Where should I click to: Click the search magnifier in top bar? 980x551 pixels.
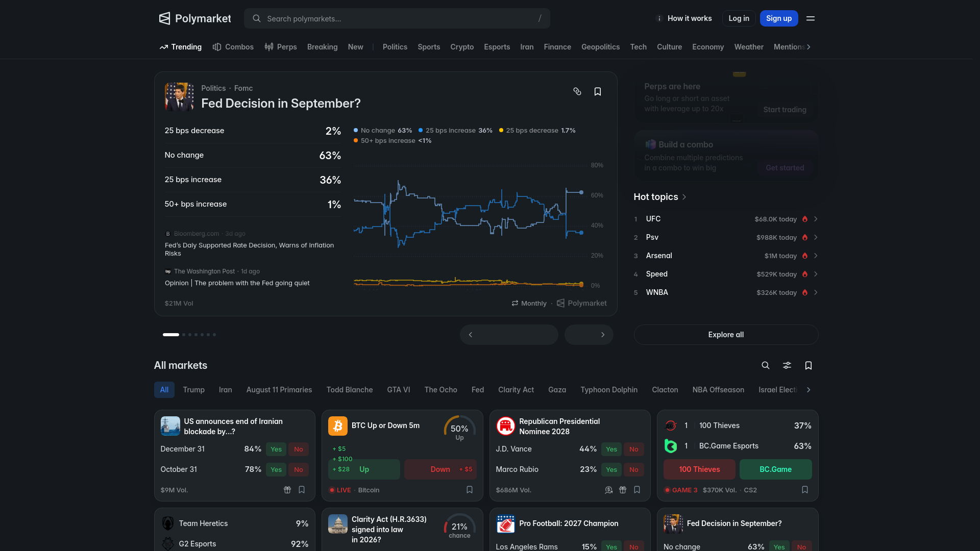pos(257,18)
